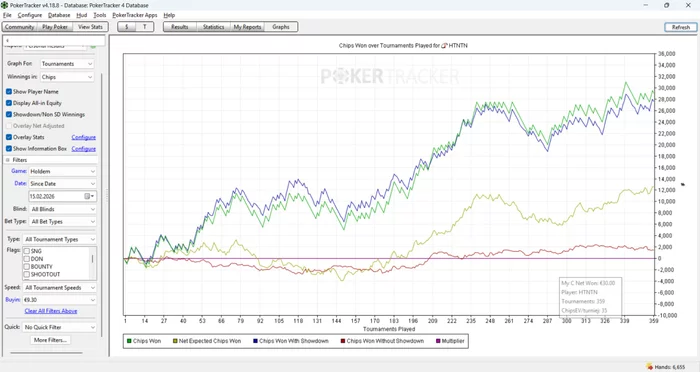Select the T tournament mode button

point(145,27)
